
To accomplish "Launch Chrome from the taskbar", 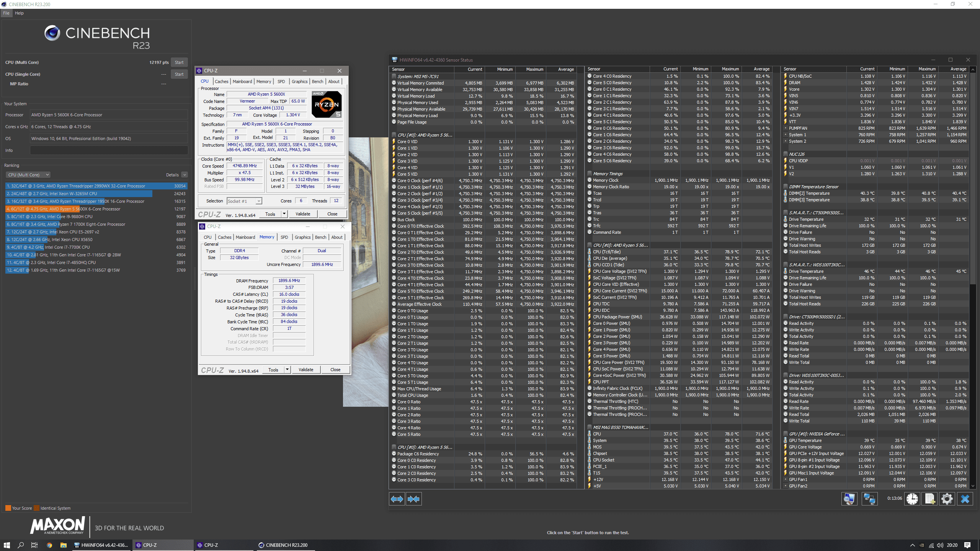I will point(49,545).
